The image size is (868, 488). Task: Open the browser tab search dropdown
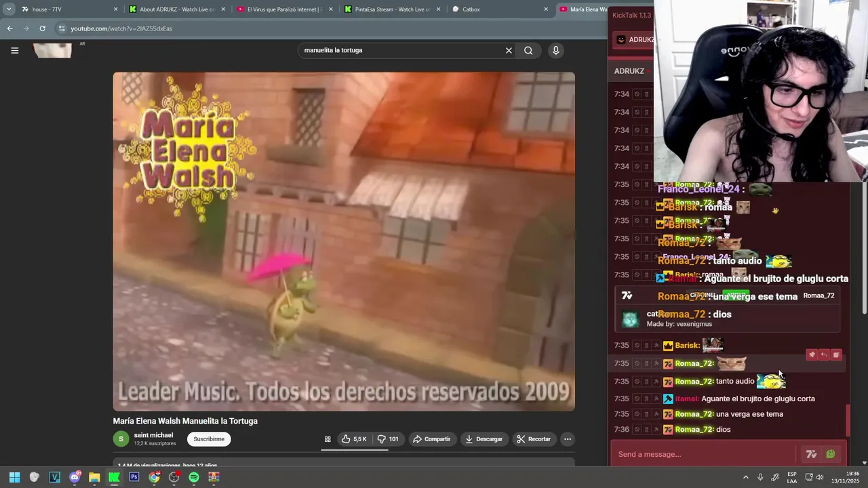click(9, 9)
